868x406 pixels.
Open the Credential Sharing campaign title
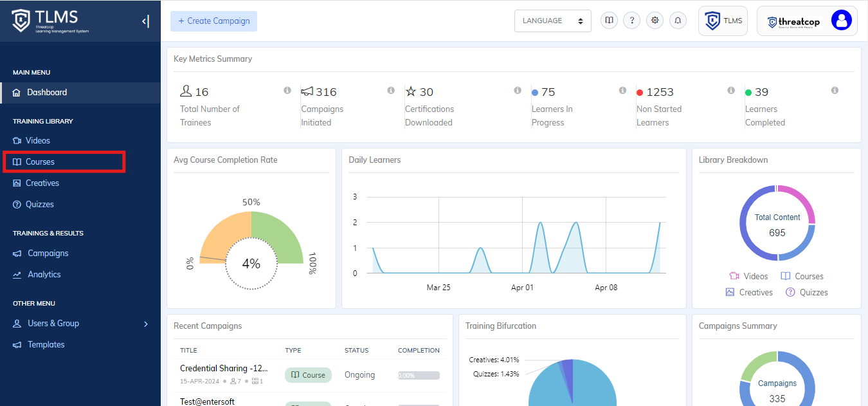tap(224, 368)
